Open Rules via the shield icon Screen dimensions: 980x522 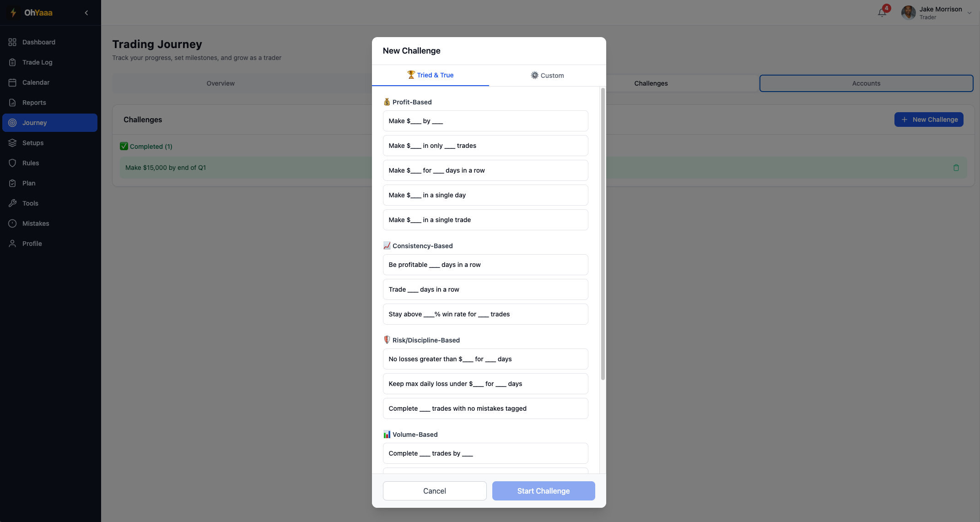point(12,163)
